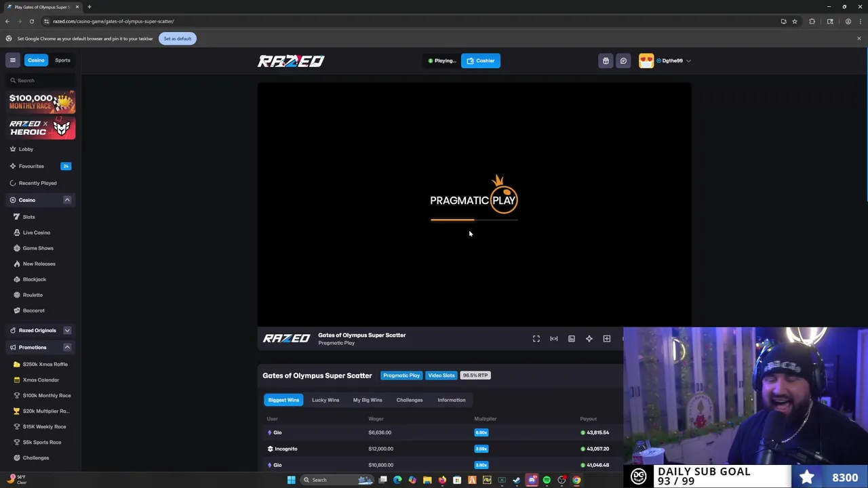Open $20k Multiplier Race promotion
Viewport: 868px width, 488px height.
point(45,411)
